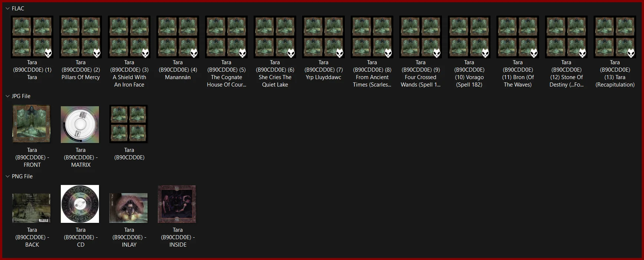
Task: Select the Vorago (Spell 182) FLAC icon
Action: [x=469, y=37]
